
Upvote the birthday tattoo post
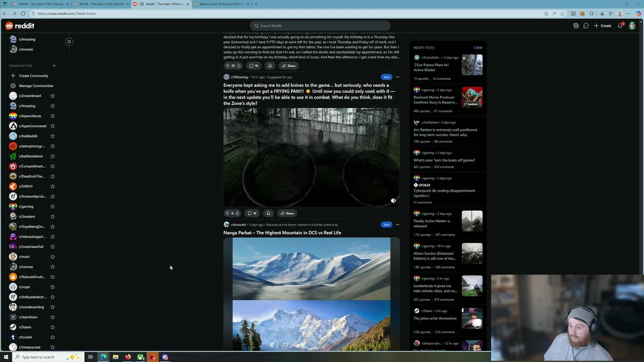tap(227, 65)
